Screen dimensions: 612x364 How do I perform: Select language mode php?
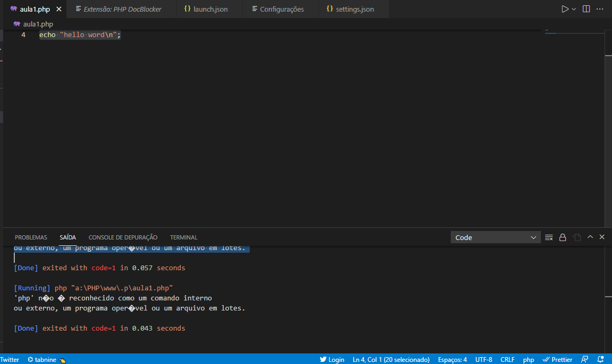click(529, 359)
